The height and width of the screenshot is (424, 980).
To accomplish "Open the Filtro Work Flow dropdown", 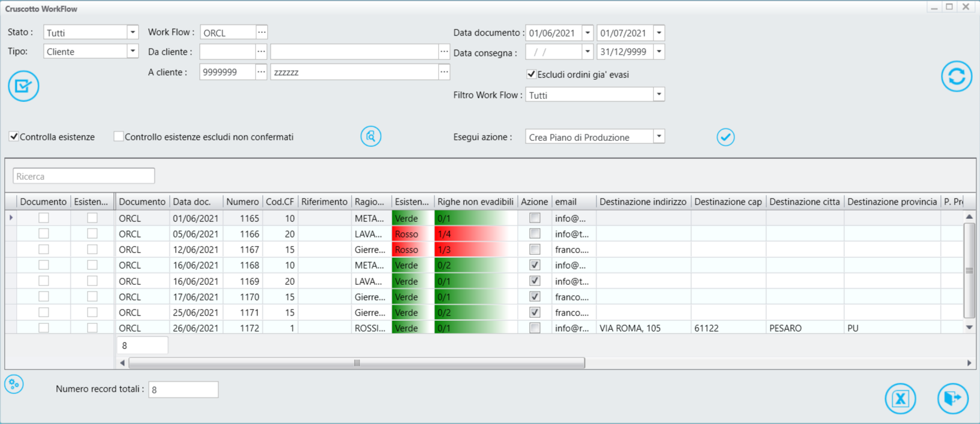I will 658,95.
